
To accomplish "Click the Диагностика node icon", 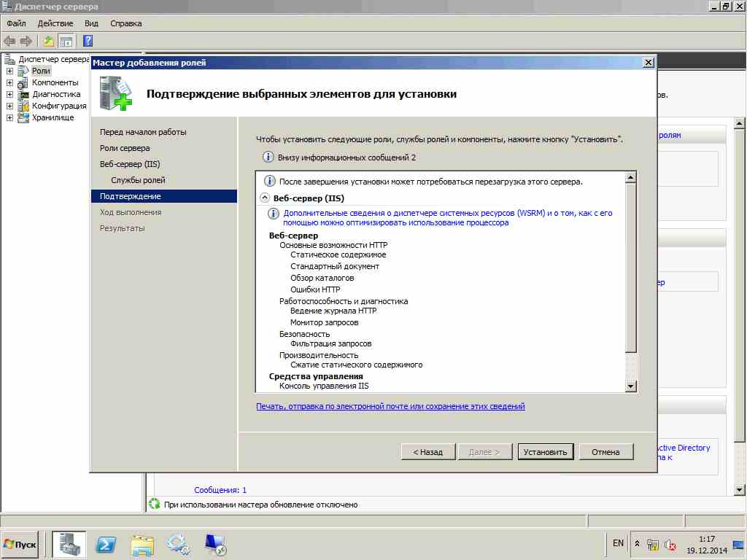I will click(x=23, y=94).
